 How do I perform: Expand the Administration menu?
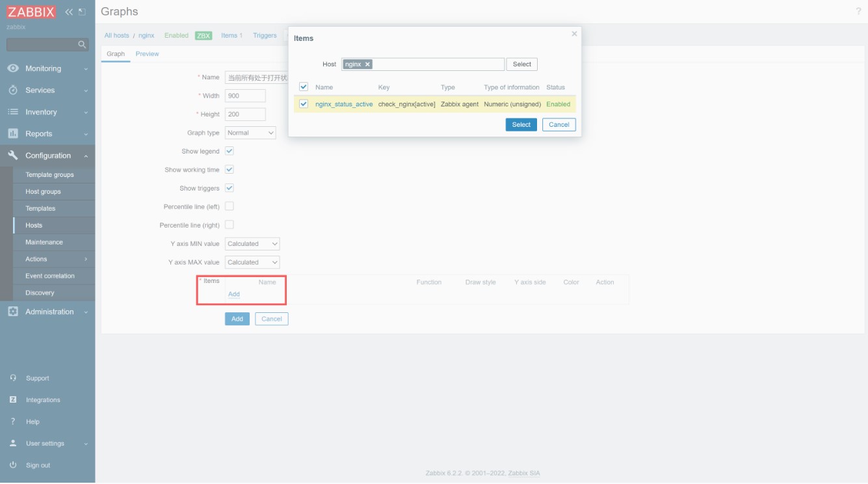86,312
